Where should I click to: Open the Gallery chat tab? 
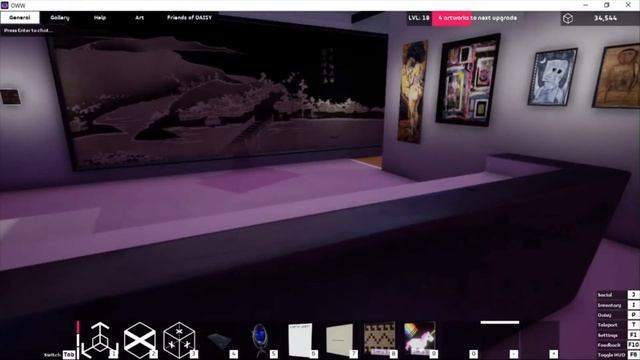click(60, 18)
